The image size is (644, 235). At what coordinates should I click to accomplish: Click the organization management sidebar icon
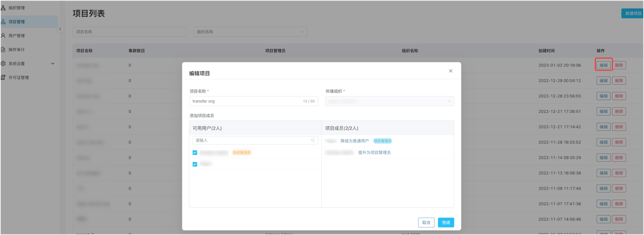pyautogui.click(x=3, y=8)
